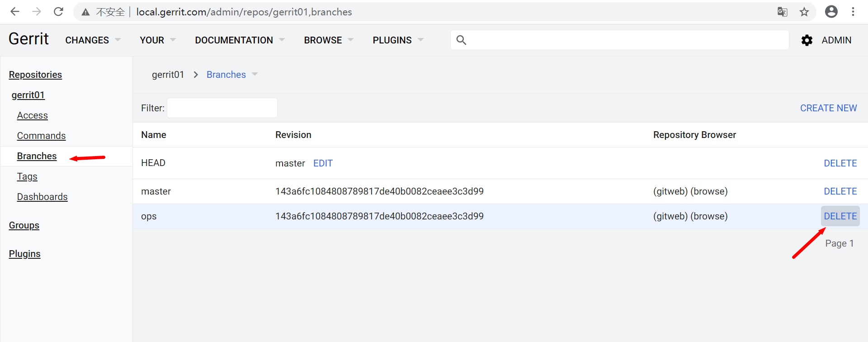Screen dimensions: 868x342
Task: Click the HEAD revision value master
Action: [x=290, y=163]
